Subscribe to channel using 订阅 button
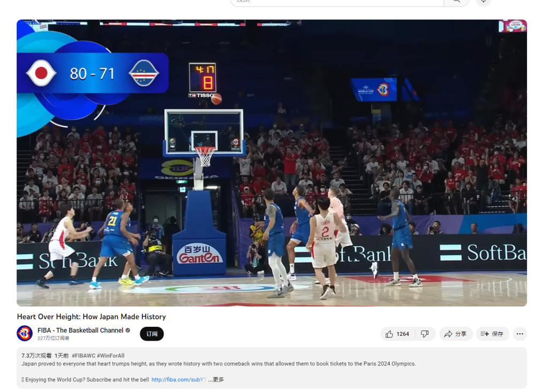This screenshot has height=392, width=535. (152, 334)
